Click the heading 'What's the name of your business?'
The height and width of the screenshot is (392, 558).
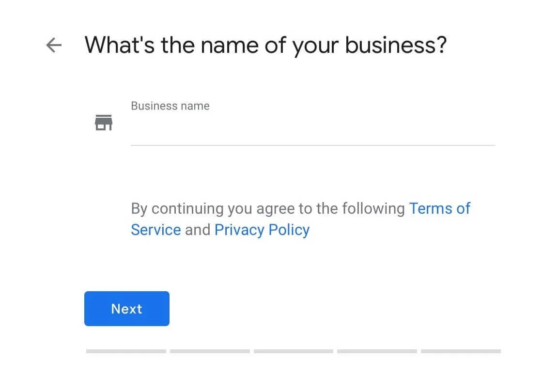tap(265, 45)
